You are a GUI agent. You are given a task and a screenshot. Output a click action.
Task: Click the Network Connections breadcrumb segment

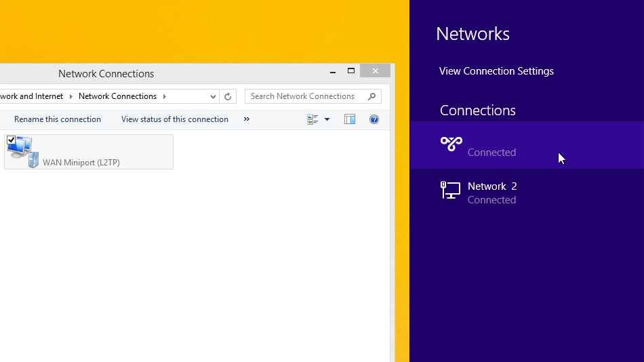[x=117, y=96]
